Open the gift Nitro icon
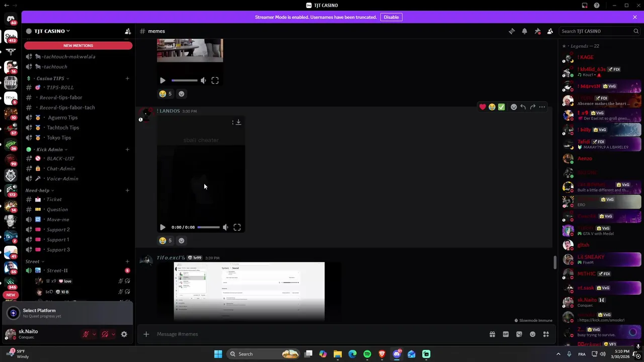 492,334
